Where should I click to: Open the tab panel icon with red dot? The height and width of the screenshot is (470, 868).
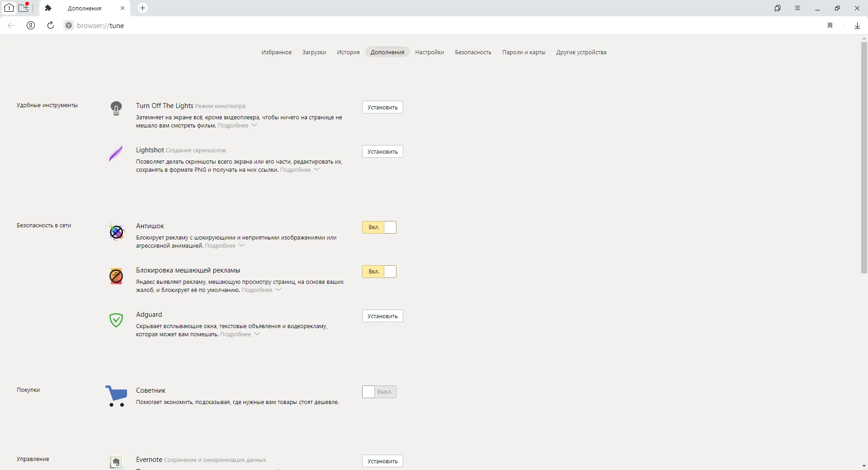pos(24,8)
